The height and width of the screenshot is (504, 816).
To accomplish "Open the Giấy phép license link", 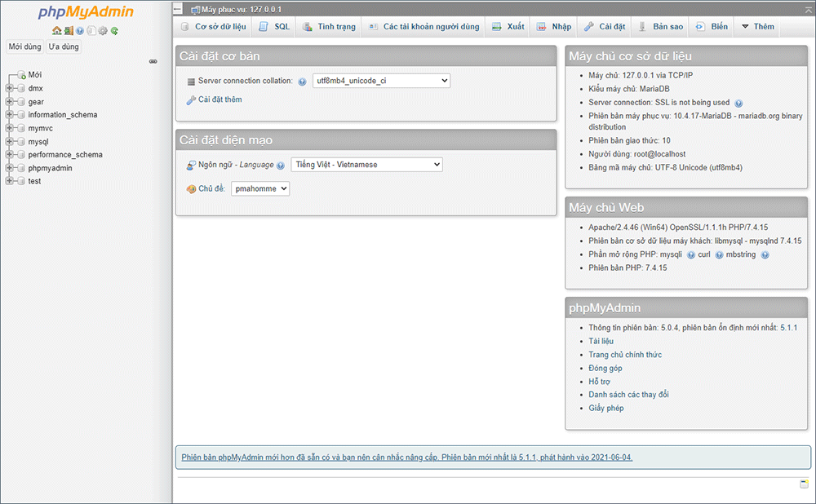I will tap(606, 409).
